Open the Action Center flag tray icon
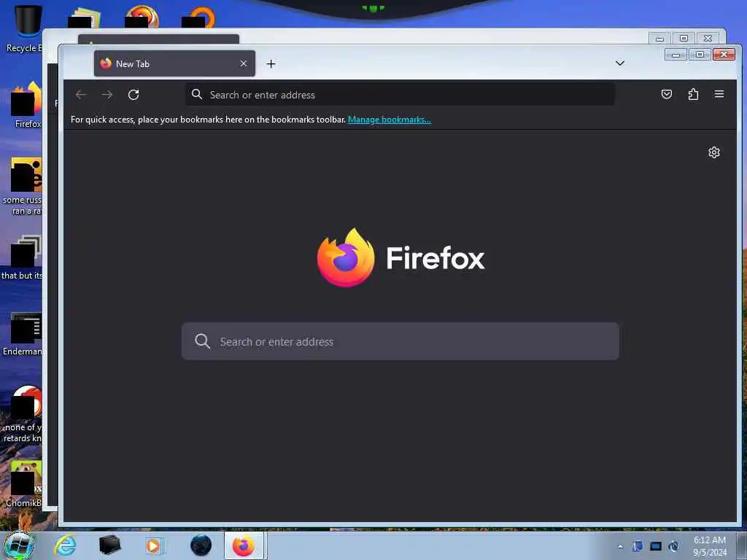Viewport: 747px width, 560px height. pos(638,546)
